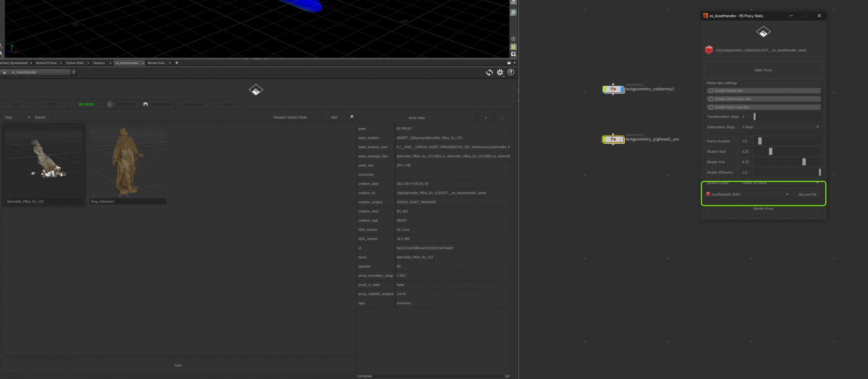Click the refresh/recook icon above the panel
Image resolution: width=868 pixels, height=379 pixels.
pyautogui.click(x=489, y=72)
